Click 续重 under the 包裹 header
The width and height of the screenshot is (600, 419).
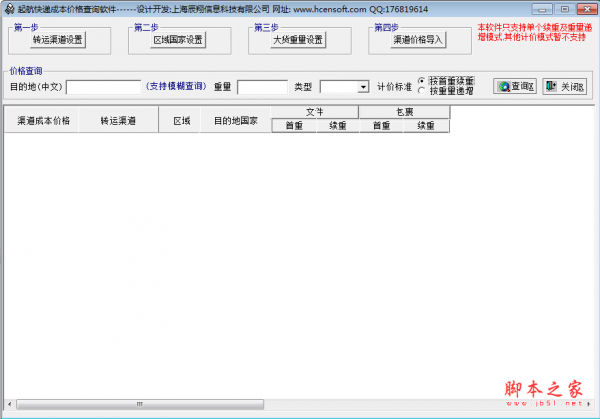[x=426, y=126]
